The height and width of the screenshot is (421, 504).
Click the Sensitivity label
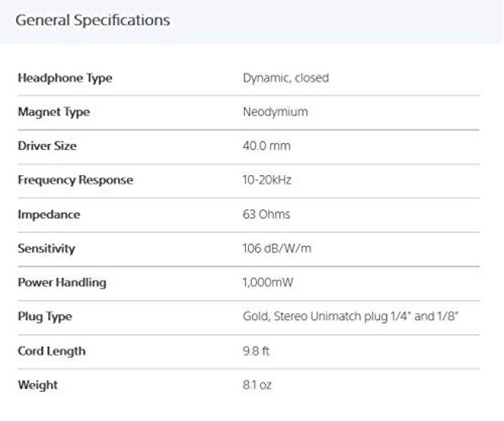tap(47, 249)
